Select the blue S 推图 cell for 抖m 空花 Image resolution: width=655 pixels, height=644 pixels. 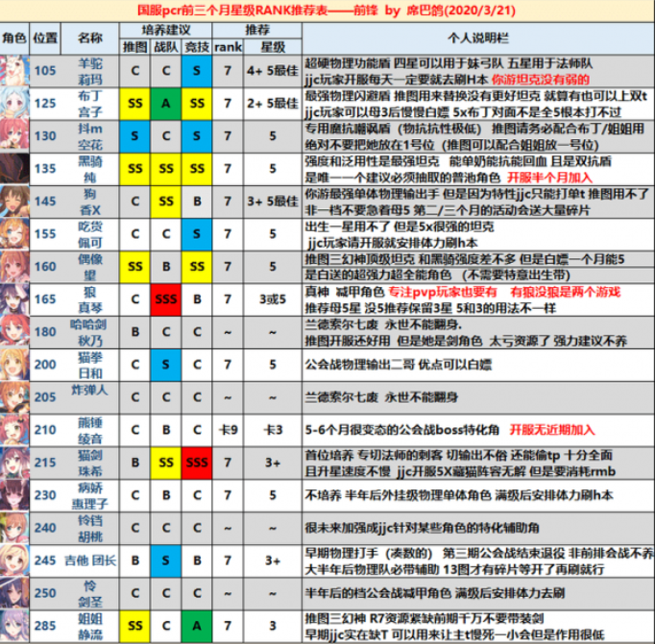click(x=134, y=135)
